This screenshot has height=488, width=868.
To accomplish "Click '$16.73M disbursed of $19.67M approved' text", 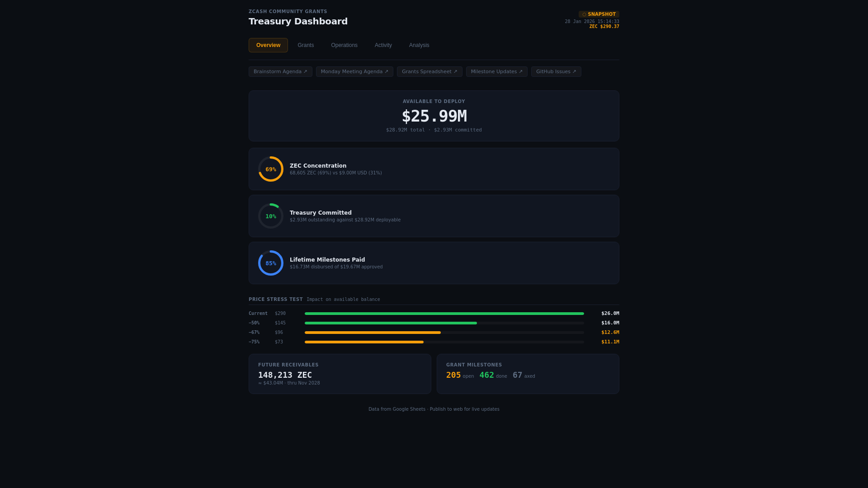I will click(x=336, y=267).
